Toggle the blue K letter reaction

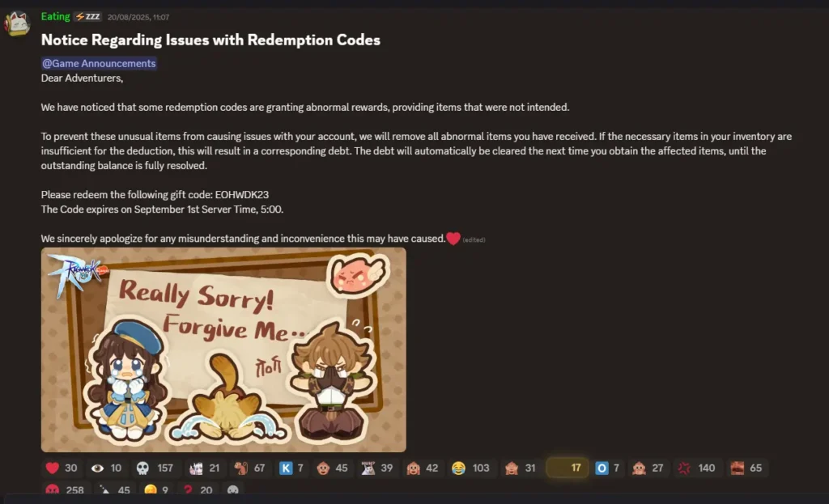tap(291, 468)
